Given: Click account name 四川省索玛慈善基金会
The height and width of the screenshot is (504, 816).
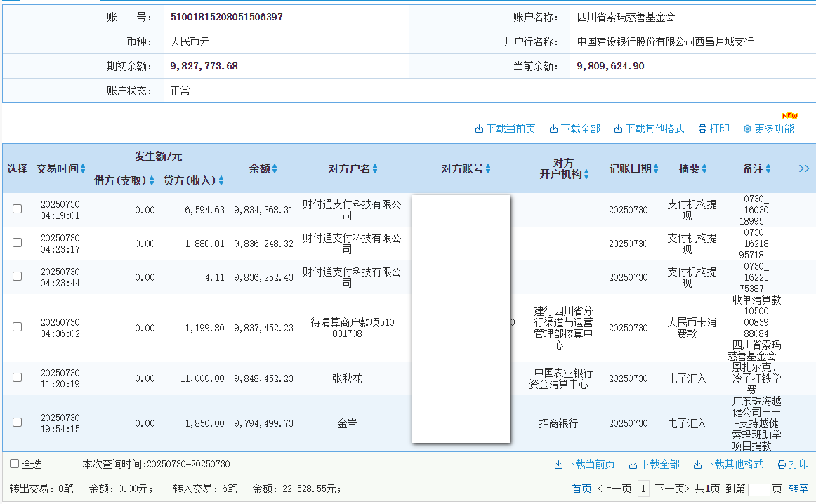Looking at the screenshot, I should tap(626, 17).
